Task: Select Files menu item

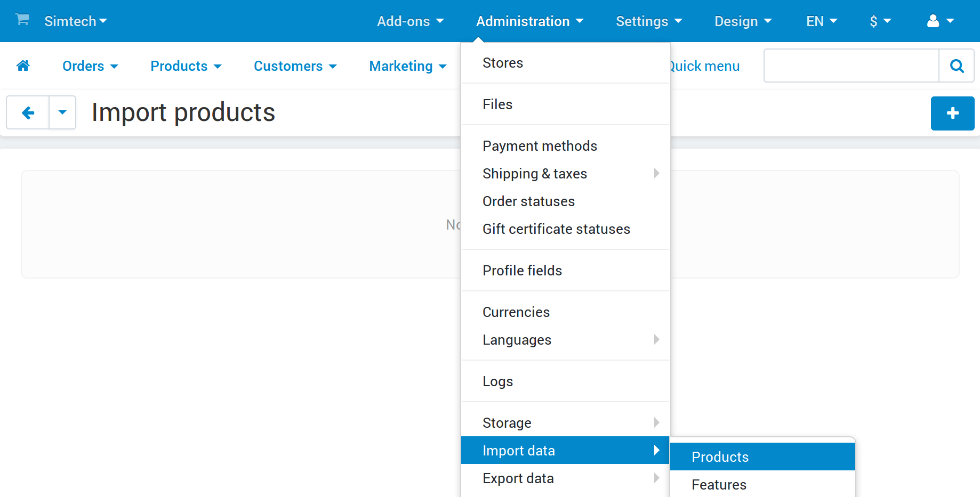Action: click(565, 104)
